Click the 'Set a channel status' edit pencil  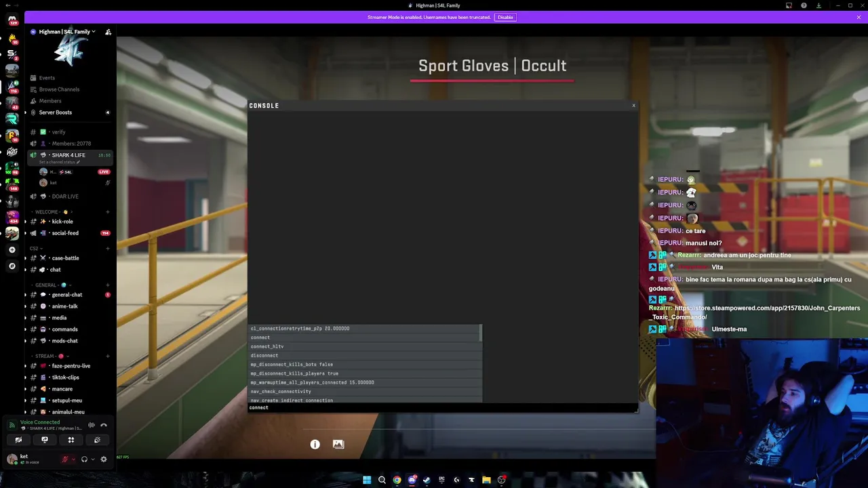click(x=78, y=162)
